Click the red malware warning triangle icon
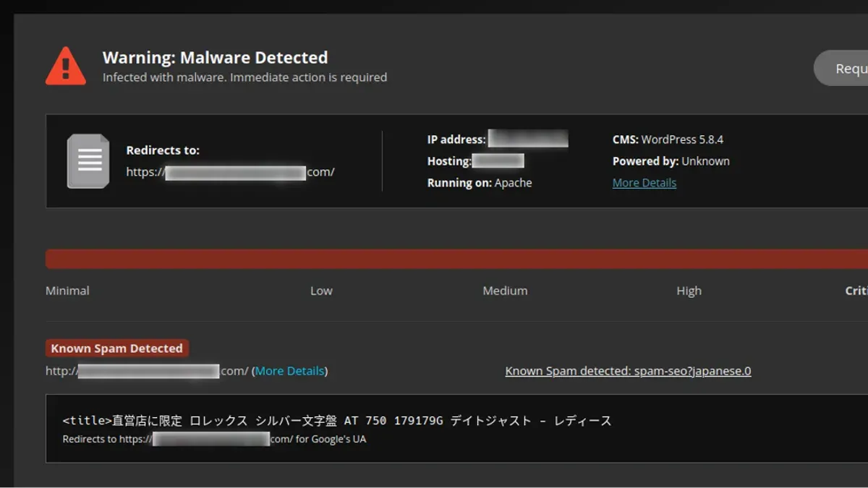868x488 pixels. point(65,66)
